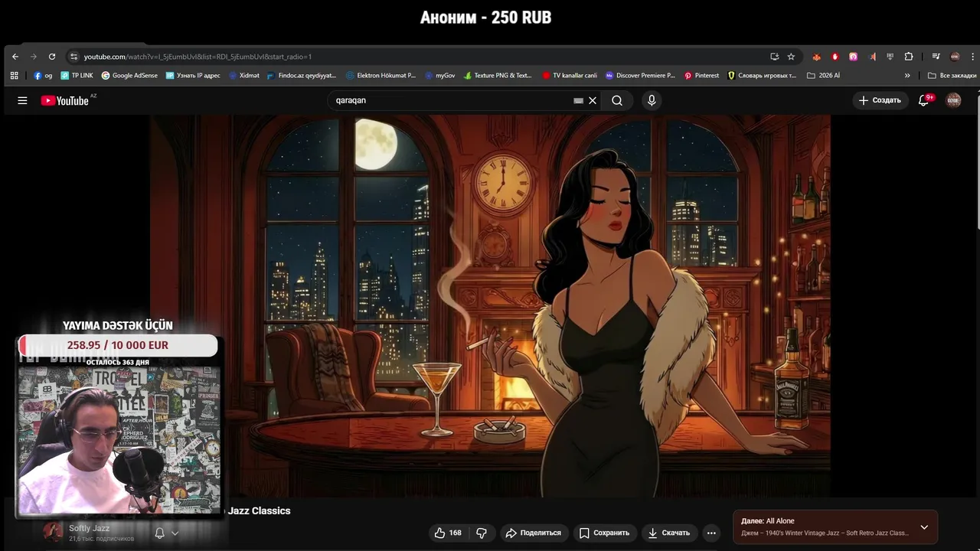The height and width of the screenshot is (551, 980).
Task: Open the Elektron Hökumət bookmark
Action: point(381,76)
